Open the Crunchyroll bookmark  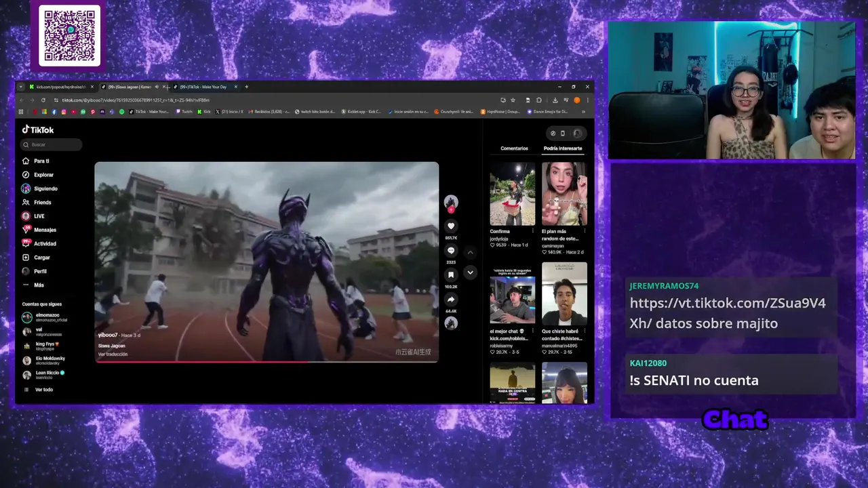(454, 112)
